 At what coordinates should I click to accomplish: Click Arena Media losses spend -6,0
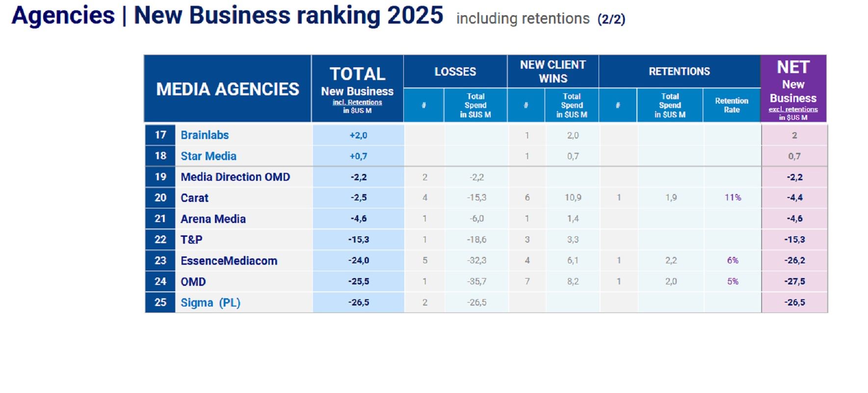[476, 219]
